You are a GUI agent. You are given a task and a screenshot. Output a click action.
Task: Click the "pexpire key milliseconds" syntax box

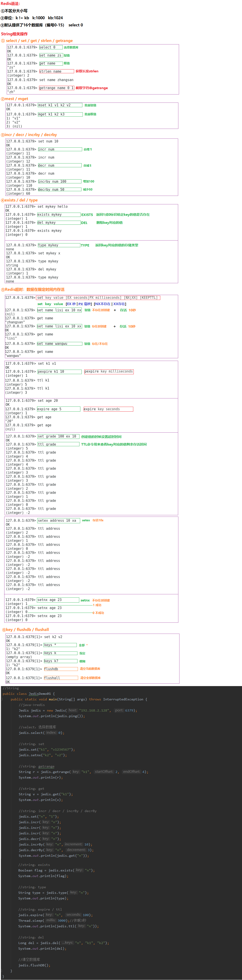click(108, 371)
